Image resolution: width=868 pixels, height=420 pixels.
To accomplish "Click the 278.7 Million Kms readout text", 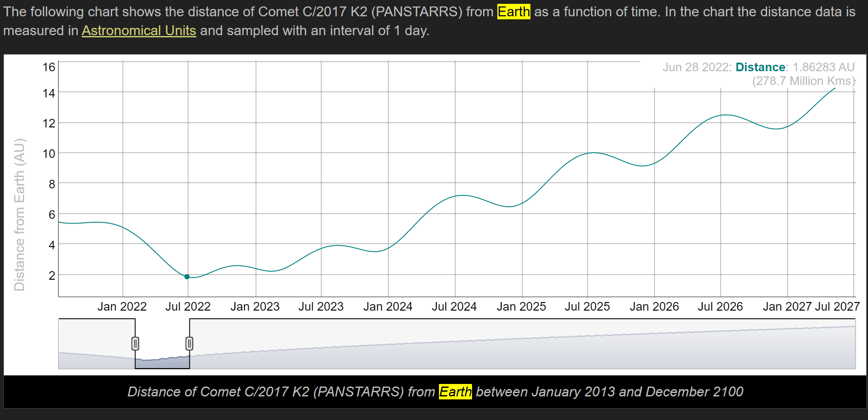I will coord(803,81).
